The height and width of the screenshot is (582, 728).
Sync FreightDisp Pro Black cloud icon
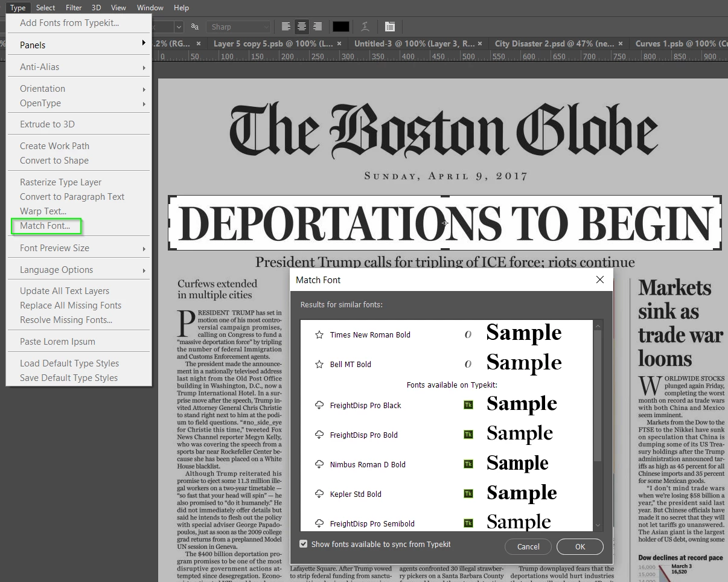(x=319, y=405)
